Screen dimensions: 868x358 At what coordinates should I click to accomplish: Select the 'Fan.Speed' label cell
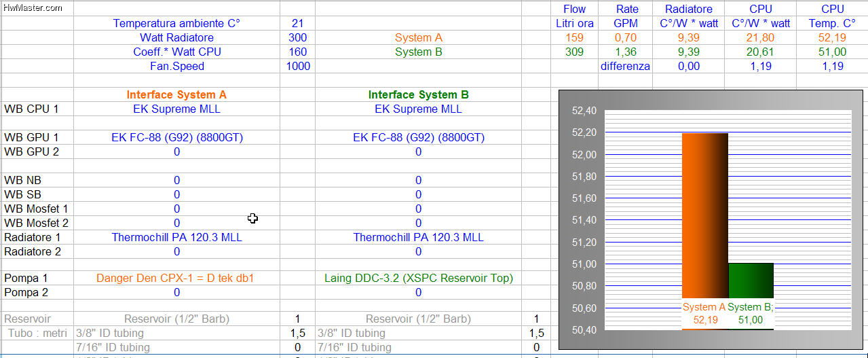[x=176, y=66]
